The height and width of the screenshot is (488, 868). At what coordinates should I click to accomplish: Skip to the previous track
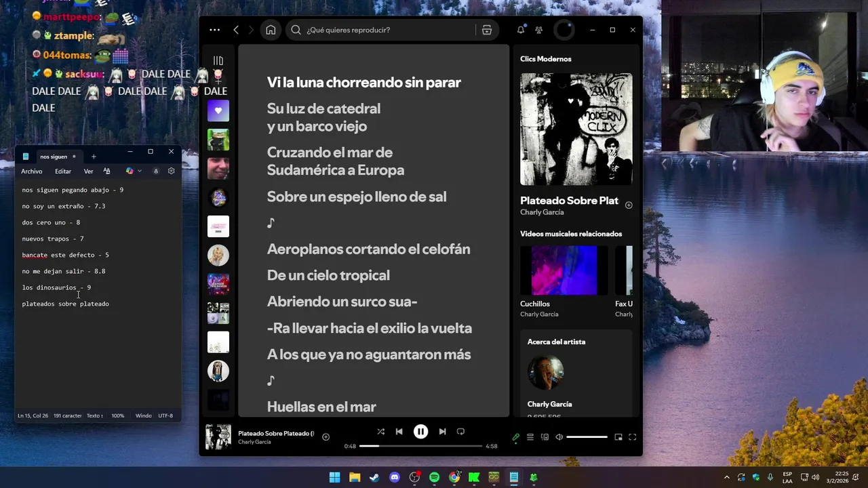[399, 432]
